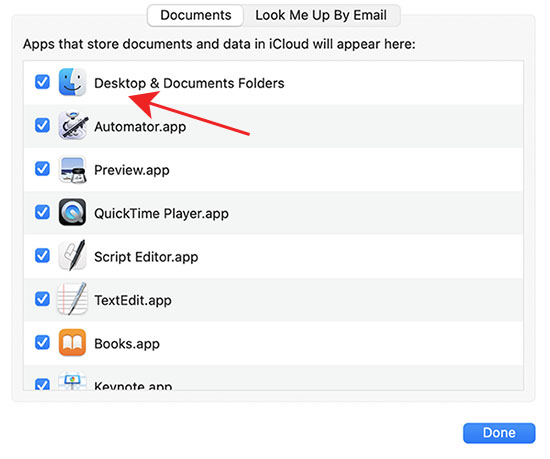550x459 pixels.
Task: Select the Preview.app label
Action: (x=132, y=170)
